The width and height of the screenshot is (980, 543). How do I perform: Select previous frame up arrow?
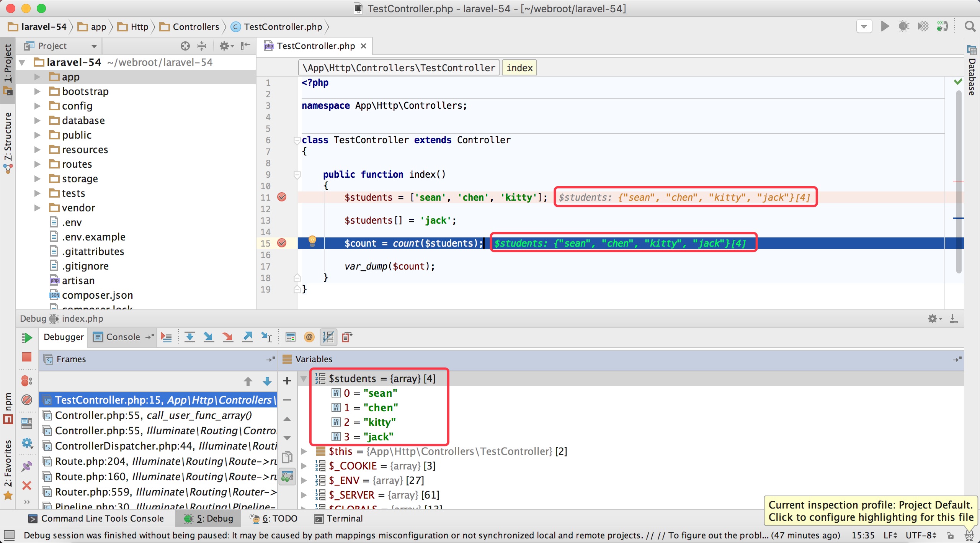pos(248,381)
